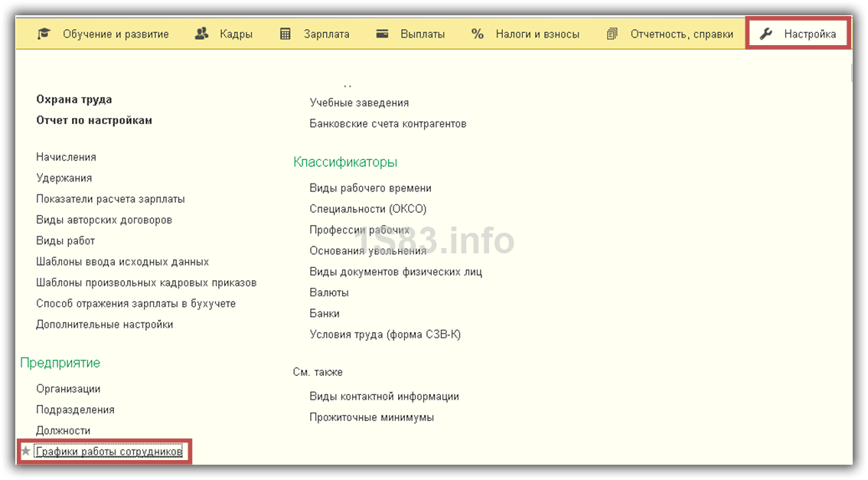868x480 pixels.
Task: Click the star beside Графики работы сотрудников
Action: 26,452
